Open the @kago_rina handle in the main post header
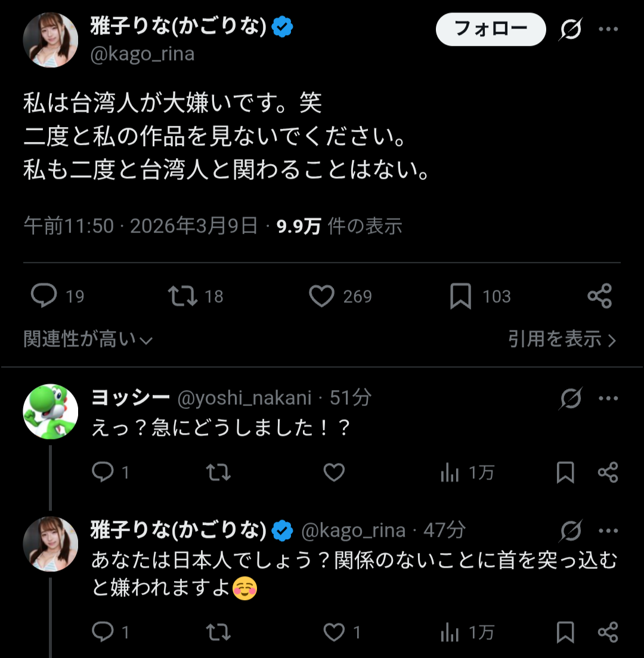 (142, 54)
